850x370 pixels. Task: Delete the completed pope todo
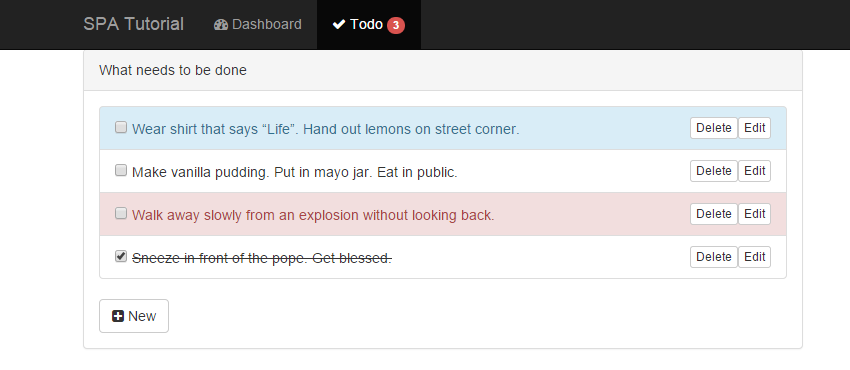pyautogui.click(x=714, y=257)
